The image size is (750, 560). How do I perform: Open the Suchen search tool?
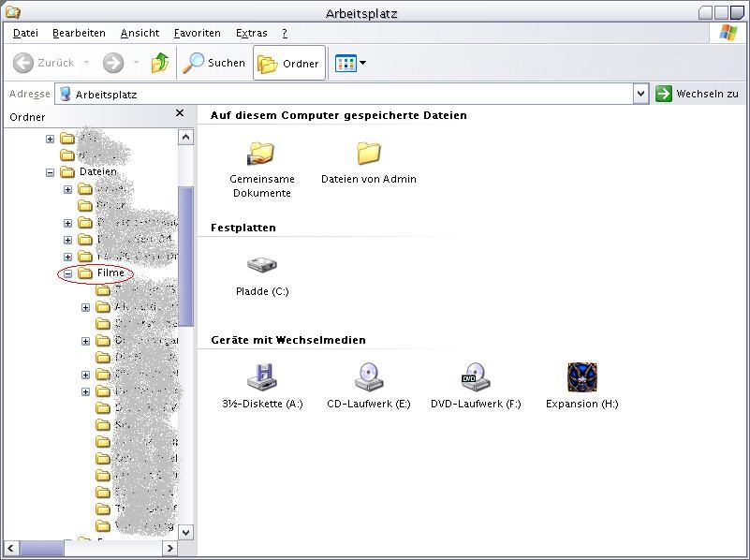click(213, 63)
